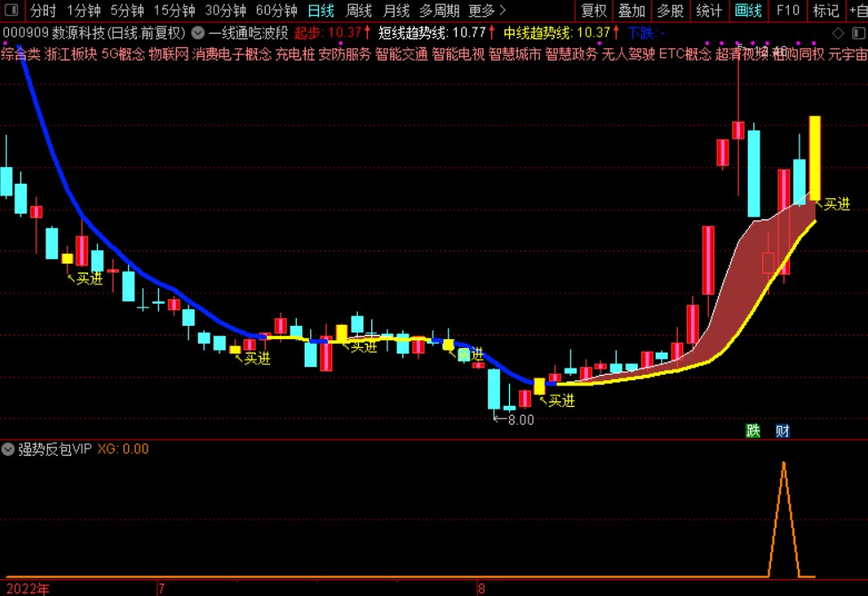Select the 1分钟 period
Screen dimensions: 868x596
pos(84,11)
